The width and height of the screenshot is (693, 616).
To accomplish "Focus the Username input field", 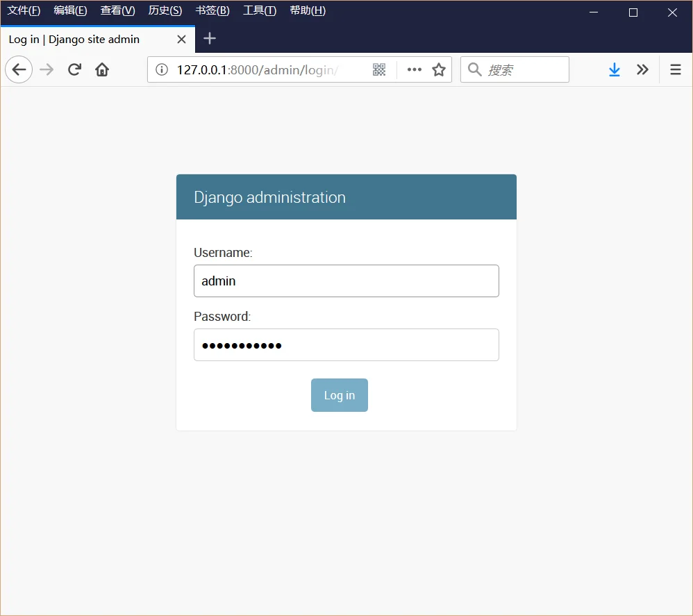I will pyautogui.click(x=346, y=281).
